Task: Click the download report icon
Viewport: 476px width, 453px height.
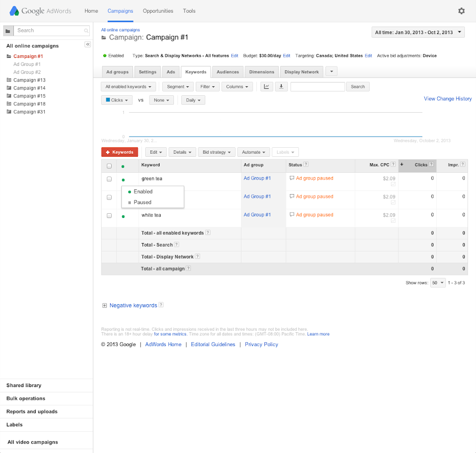Action: tap(281, 87)
